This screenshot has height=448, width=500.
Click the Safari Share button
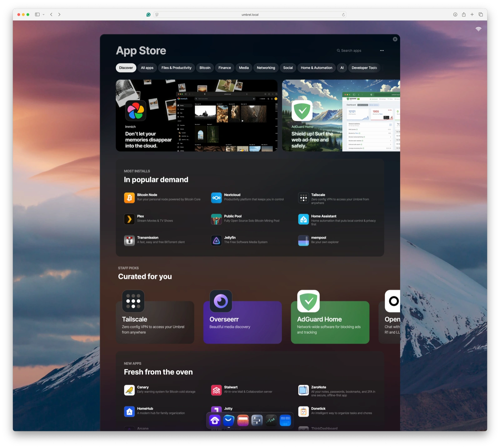[x=464, y=15]
